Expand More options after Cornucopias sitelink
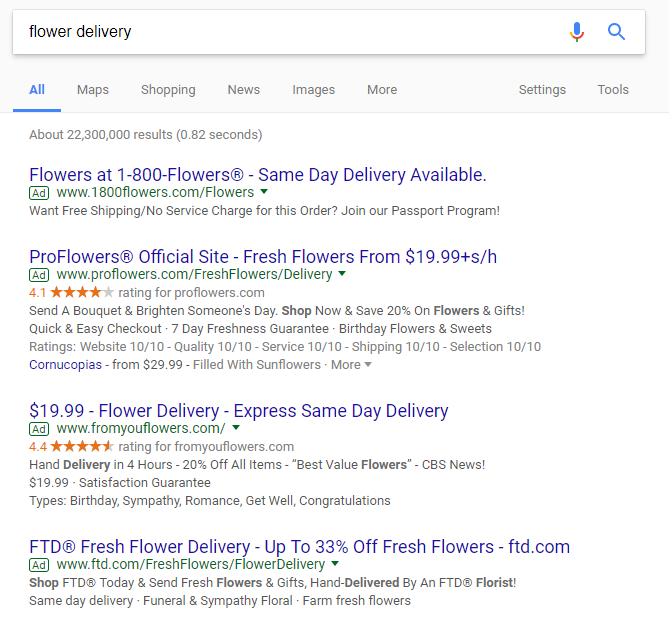Image resolution: width=669 pixels, height=618 pixels. tap(351, 365)
